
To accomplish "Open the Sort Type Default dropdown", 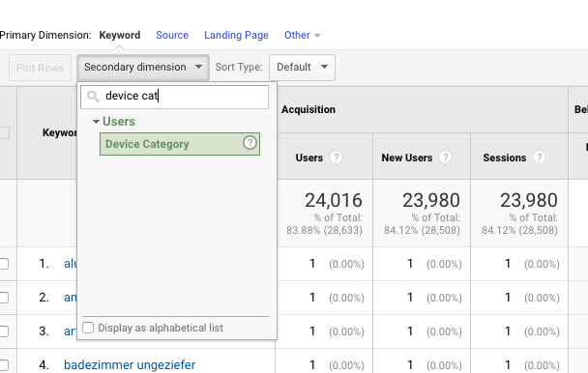I will (302, 67).
